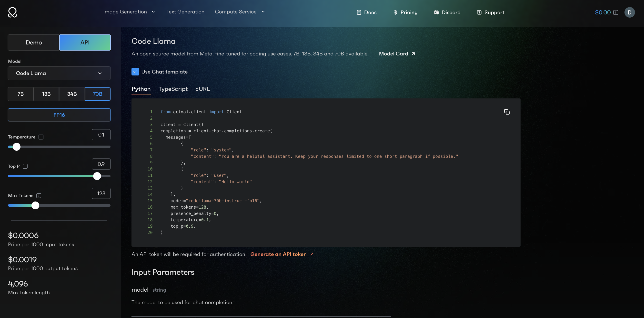
Task: Switch to the TypeScript tab
Action: 173,89
